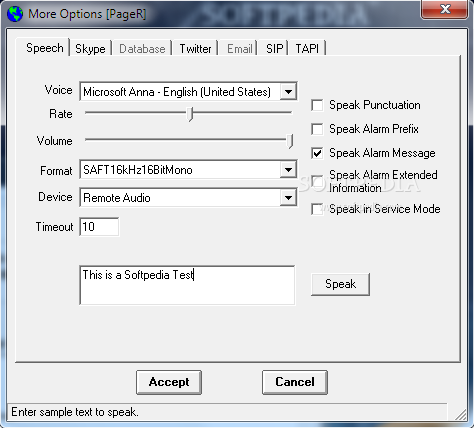
Task: Click the Timeout input field
Action: [99, 227]
